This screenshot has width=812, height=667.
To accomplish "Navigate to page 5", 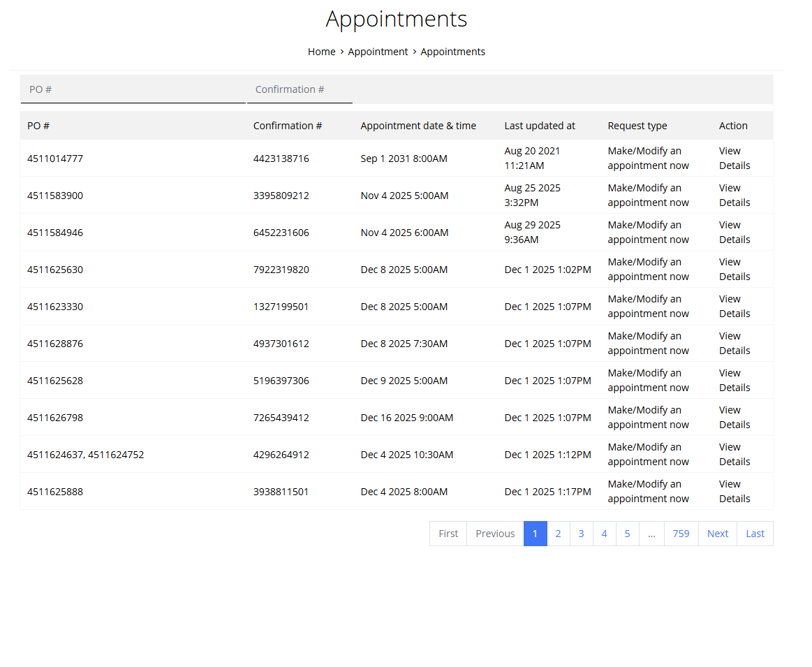I will click(x=627, y=534).
